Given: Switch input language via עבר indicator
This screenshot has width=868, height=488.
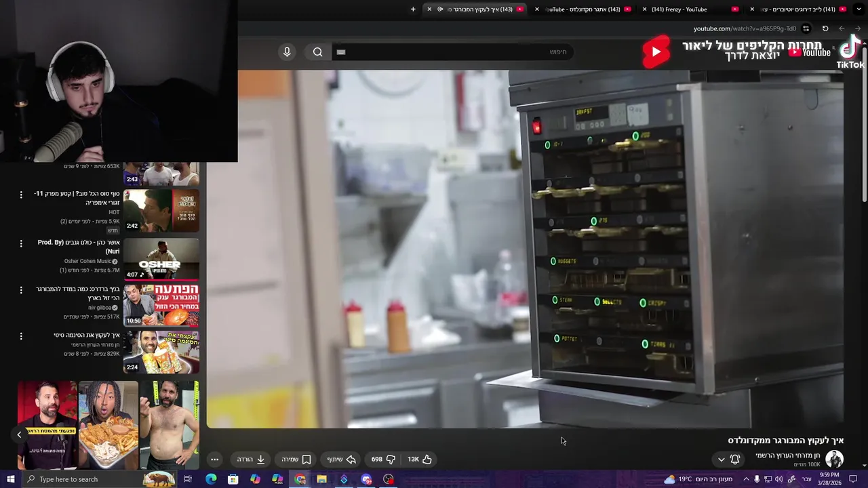Looking at the screenshot, I should click(x=806, y=479).
